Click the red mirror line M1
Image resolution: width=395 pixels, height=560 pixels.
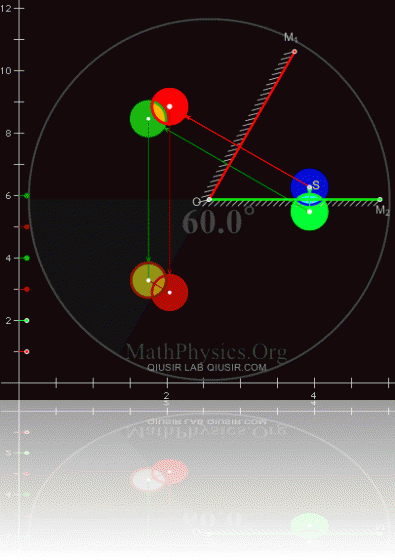point(252,126)
